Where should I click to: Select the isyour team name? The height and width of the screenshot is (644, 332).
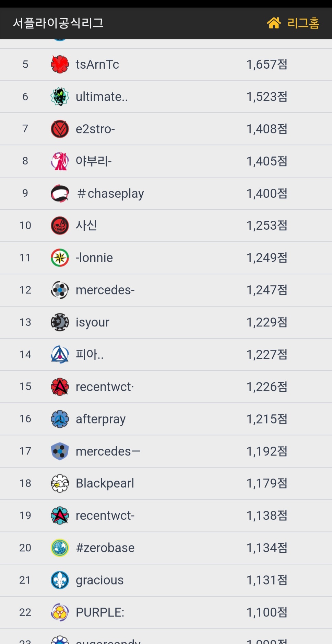pos(92,322)
